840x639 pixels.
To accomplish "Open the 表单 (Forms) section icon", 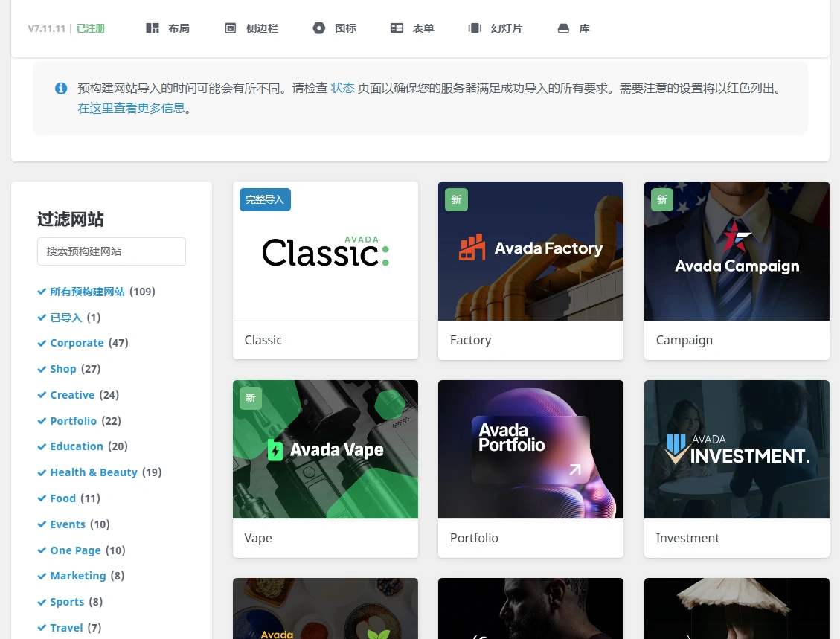I will 397,28.
